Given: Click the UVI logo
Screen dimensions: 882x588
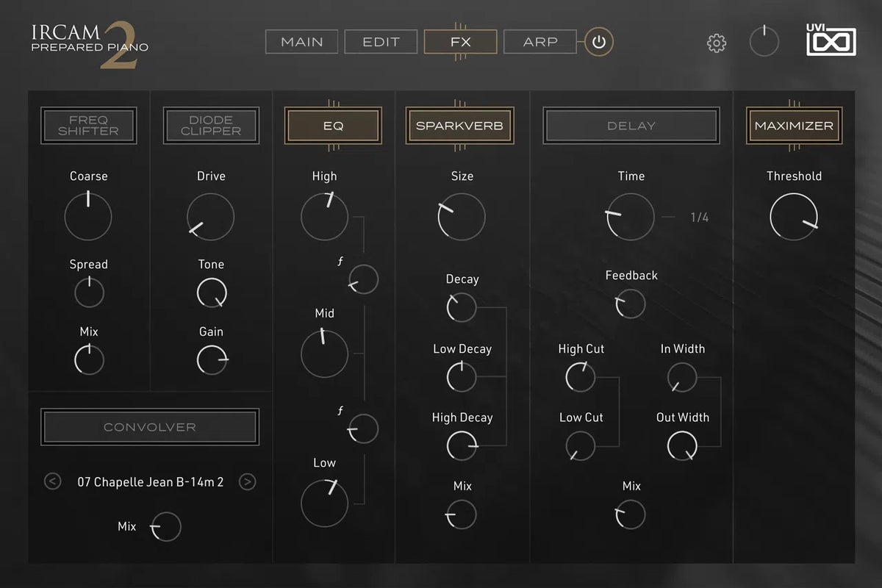Looking at the screenshot, I should [x=831, y=42].
